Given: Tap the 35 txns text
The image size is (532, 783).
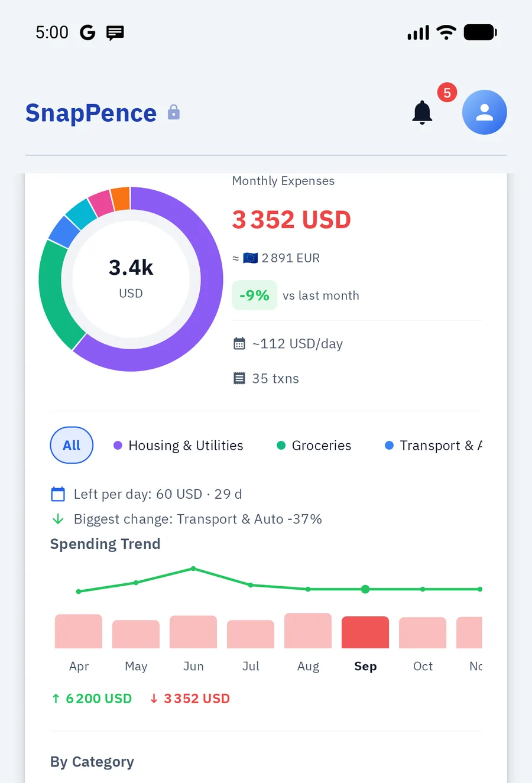Looking at the screenshot, I should click(x=275, y=379).
